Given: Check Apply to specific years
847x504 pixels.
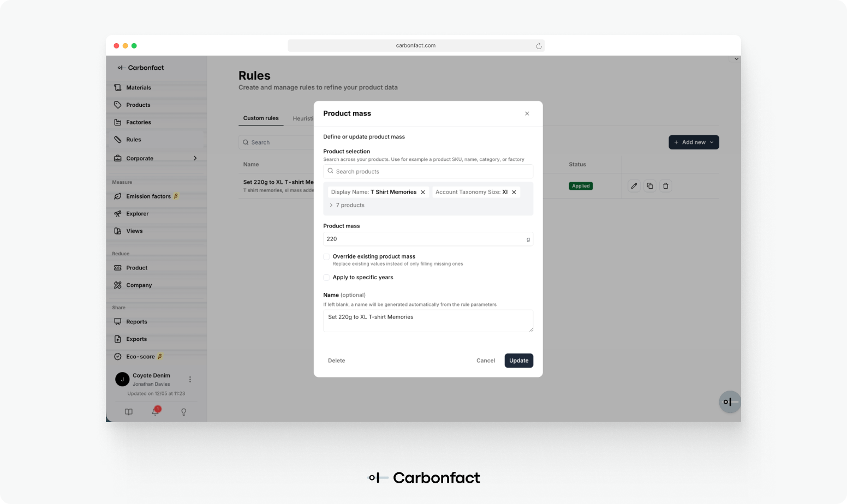Looking at the screenshot, I should point(326,277).
